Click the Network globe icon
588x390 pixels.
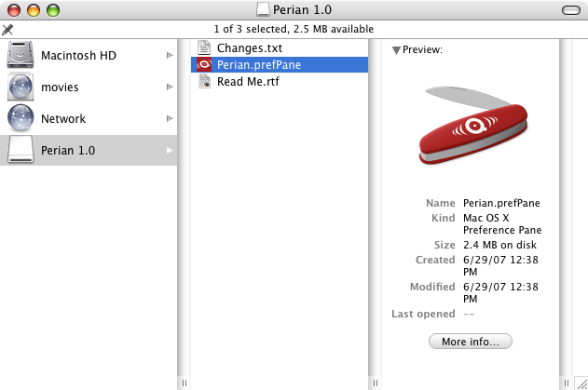(21, 118)
